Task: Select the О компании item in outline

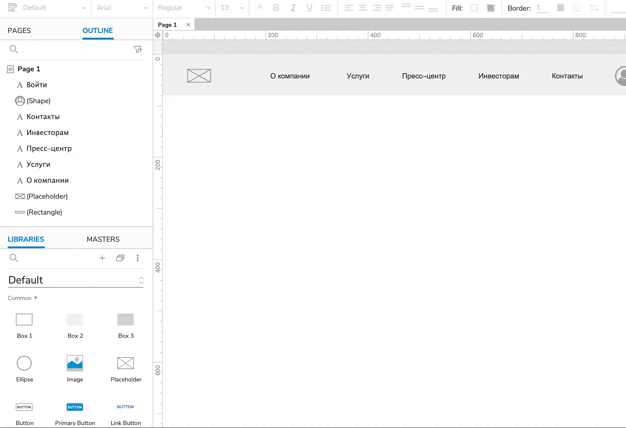Action: click(48, 180)
